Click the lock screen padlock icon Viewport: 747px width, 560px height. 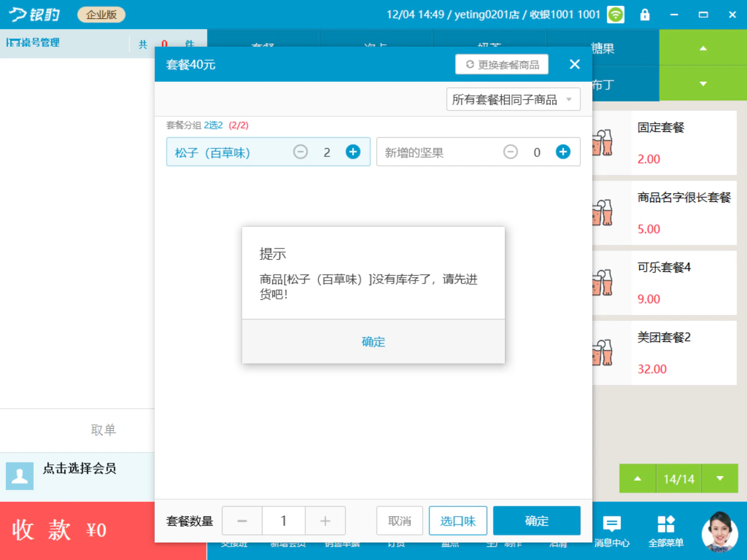(x=645, y=15)
